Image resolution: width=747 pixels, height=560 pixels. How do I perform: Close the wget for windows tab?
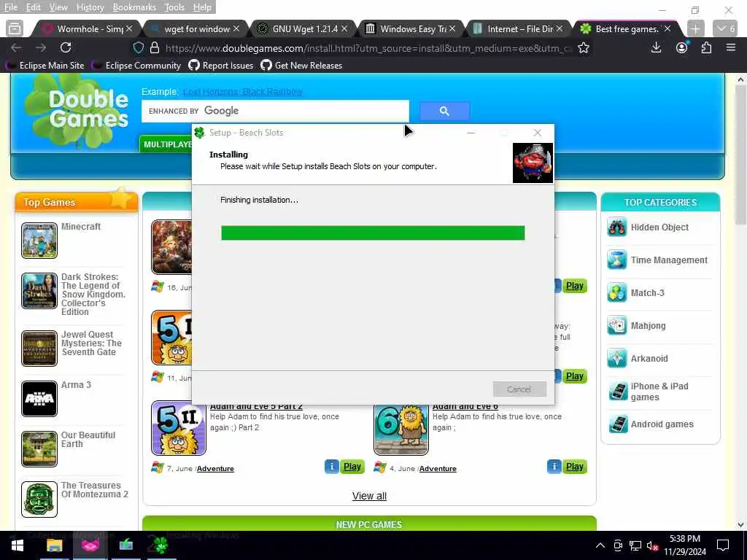(x=236, y=29)
